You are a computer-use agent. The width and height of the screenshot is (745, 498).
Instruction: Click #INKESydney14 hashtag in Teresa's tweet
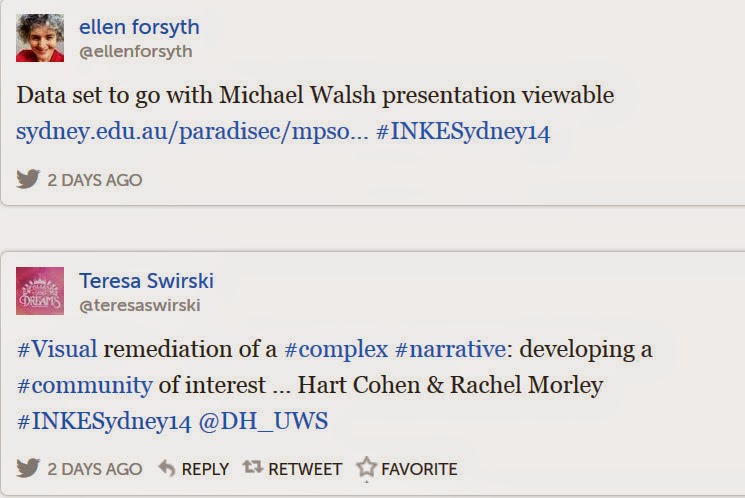click(x=104, y=422)
